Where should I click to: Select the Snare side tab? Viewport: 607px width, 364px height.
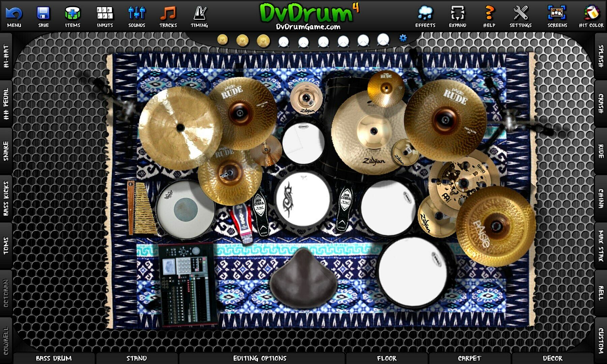point(6,151)
